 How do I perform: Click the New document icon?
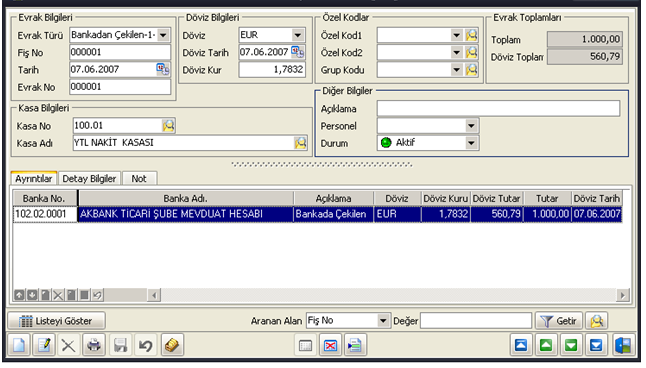(x=19, y=345)
